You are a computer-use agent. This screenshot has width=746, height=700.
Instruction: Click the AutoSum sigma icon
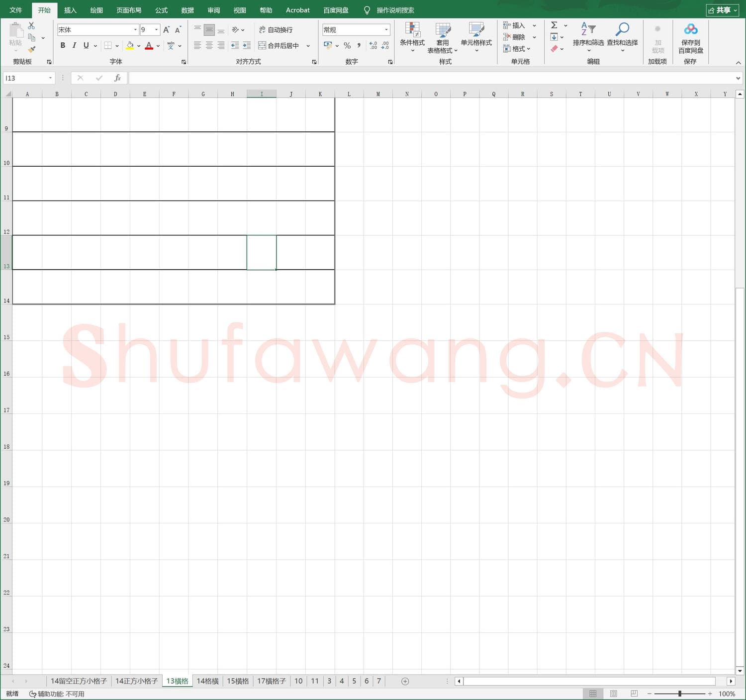pos(554,25)
